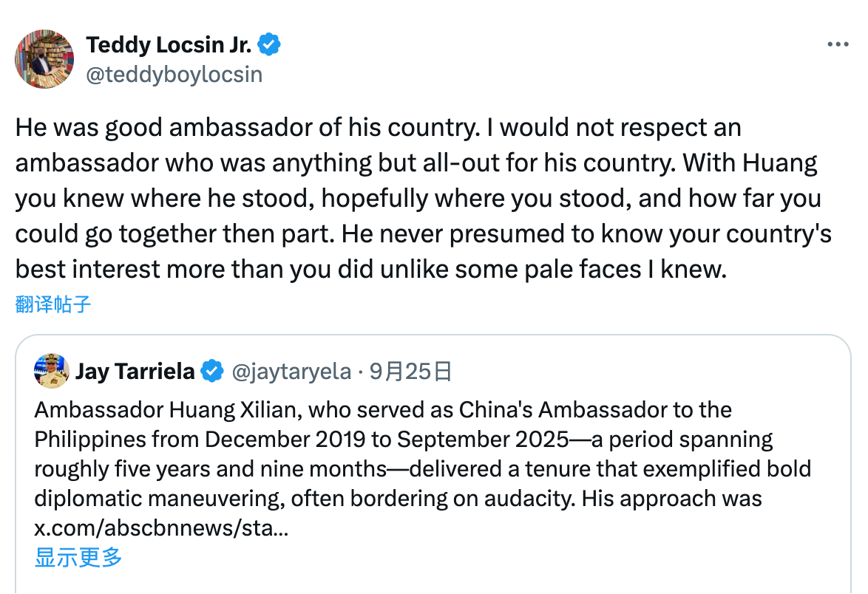Click Teddy Locsin Jr.'s profile avatar
This screenshot has height=594, width=868.
44,59
